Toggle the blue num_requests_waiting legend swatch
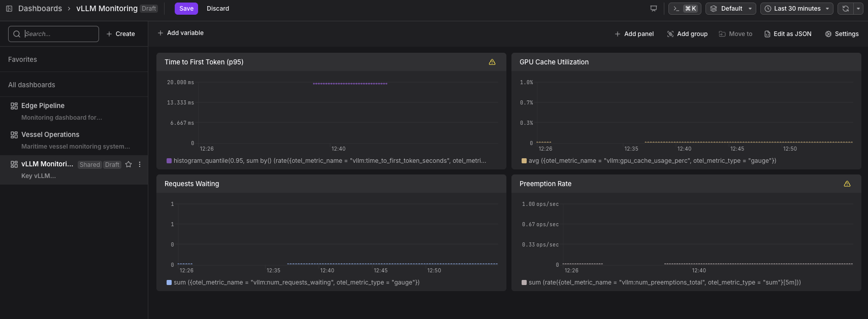The width and height of the screenshot is (868, 319). coord(169,282)
